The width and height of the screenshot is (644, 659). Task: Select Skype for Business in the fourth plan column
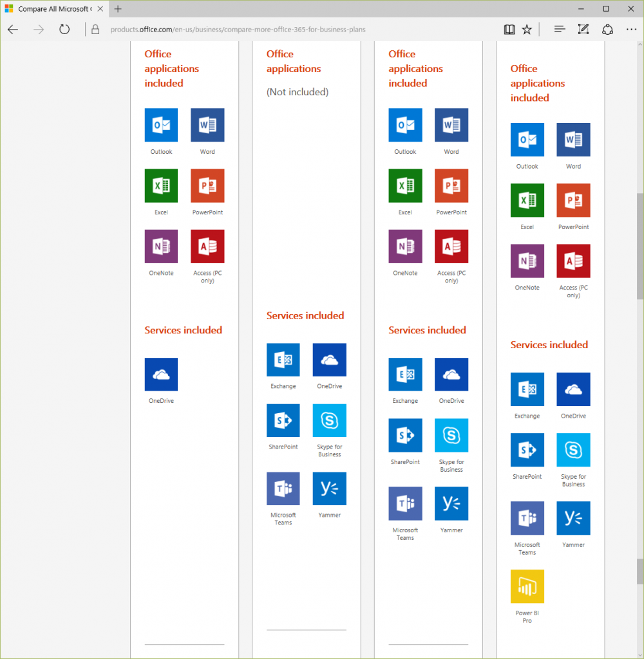point(573,450)
